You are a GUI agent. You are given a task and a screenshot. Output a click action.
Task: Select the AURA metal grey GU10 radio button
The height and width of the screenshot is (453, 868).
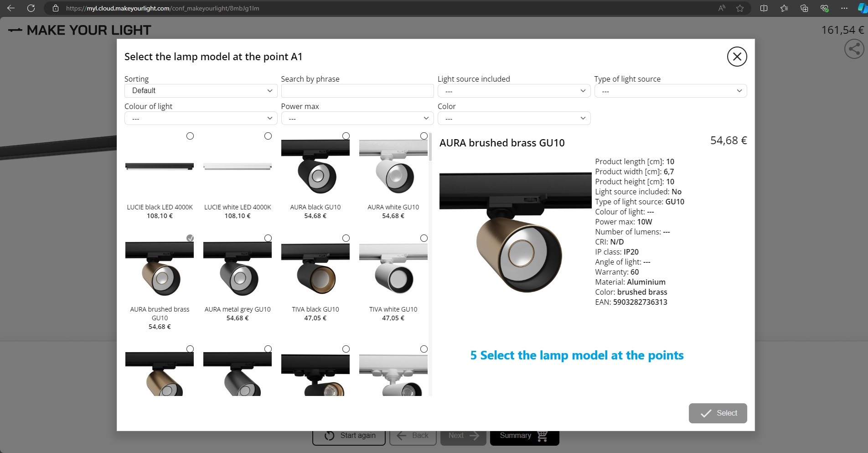tap(268, 238)
